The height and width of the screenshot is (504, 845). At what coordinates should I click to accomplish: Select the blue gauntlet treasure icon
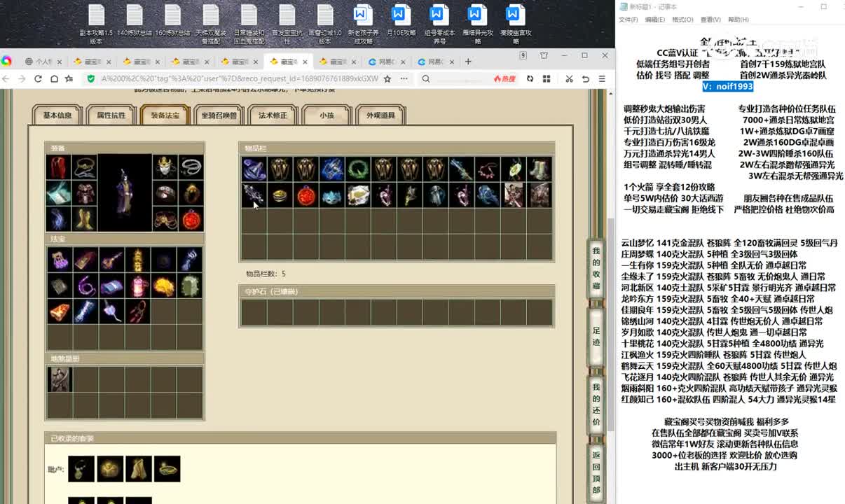(188, 260)
